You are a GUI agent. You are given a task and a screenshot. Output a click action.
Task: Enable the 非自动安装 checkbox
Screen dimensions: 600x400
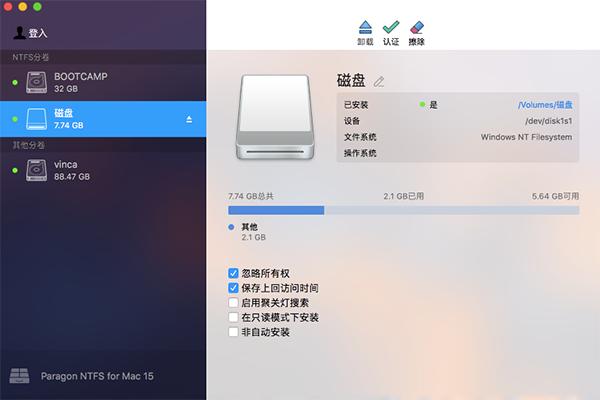click(x=234, y=331)
